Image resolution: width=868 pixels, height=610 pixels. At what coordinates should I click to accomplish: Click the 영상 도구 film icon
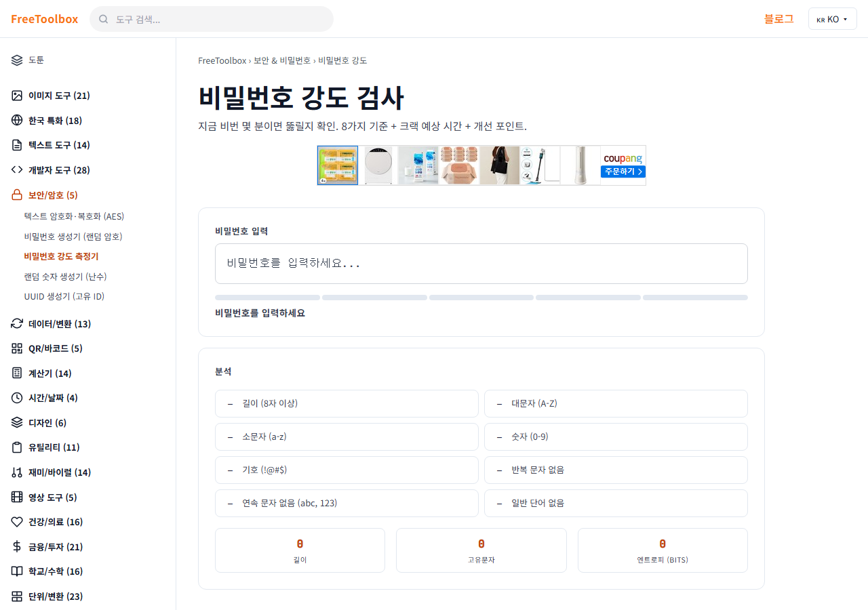pos(17,497)
